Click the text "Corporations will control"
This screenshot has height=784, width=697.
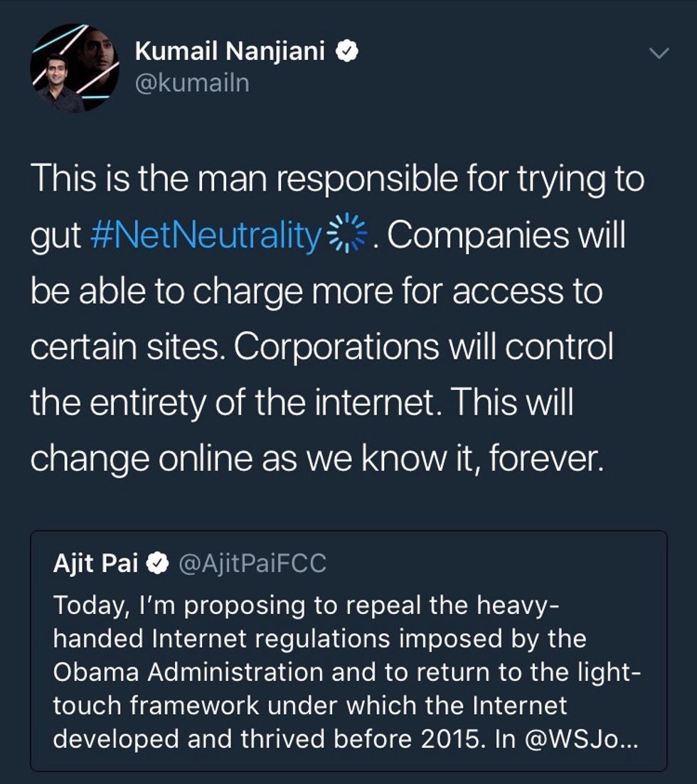click(423, 347)
